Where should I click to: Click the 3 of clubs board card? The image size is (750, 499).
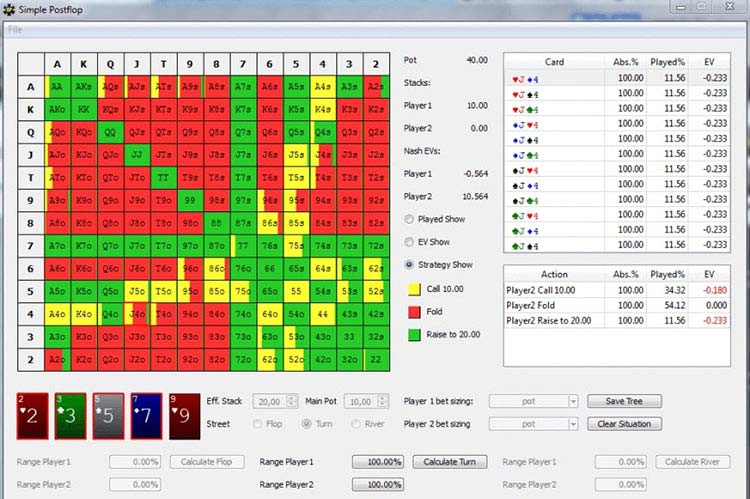click(71, 416)
